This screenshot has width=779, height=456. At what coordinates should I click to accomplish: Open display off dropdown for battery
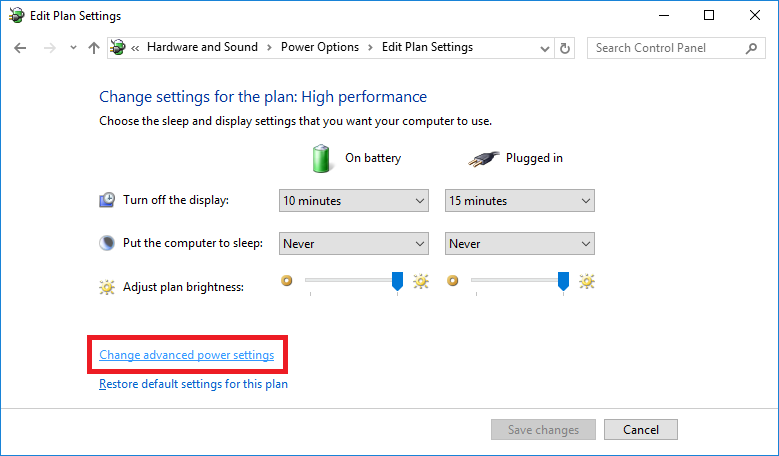tap(354, 201)
